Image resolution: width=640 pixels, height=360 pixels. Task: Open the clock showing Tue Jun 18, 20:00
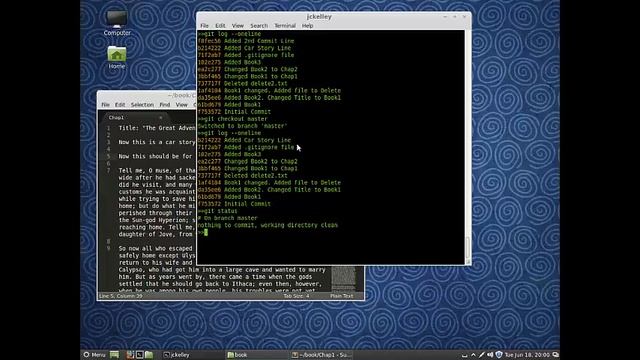527,355
